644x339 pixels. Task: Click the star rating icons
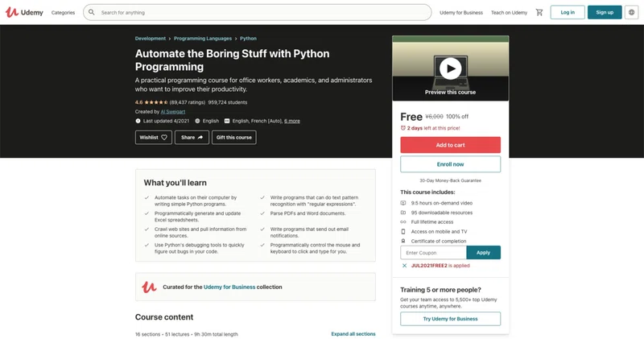click(156, 102)
